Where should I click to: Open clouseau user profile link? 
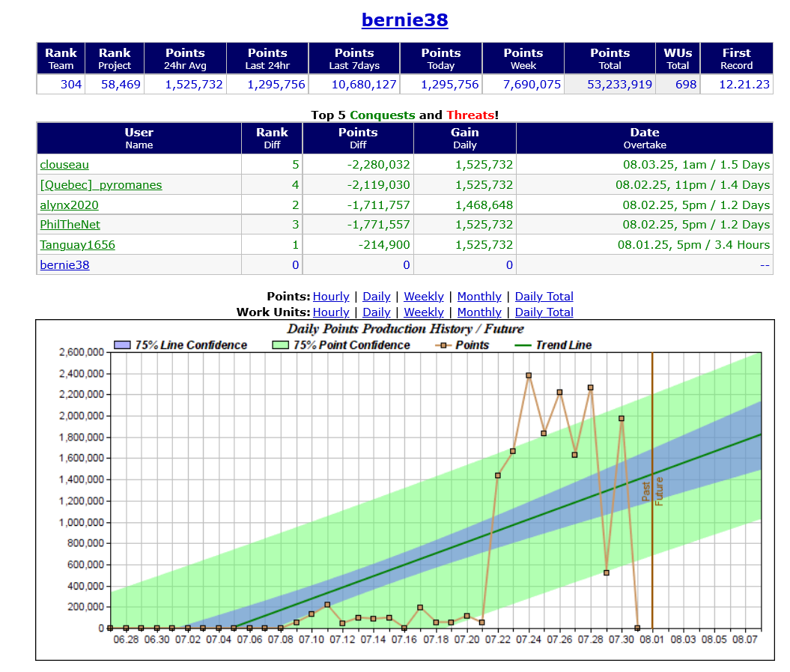click(x=64, y=165)
